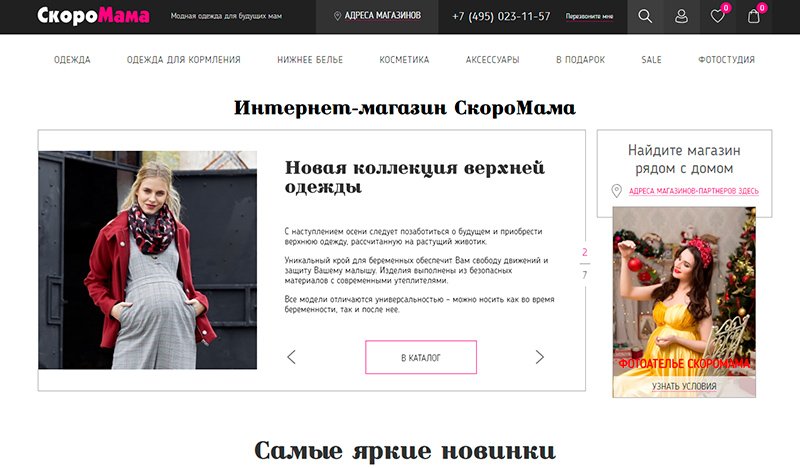This screenshot has height=468, width=800.
Task: Open the НИЖНЕЕ БЕЛЬЕ menu
Action: (x=310, y=60)
